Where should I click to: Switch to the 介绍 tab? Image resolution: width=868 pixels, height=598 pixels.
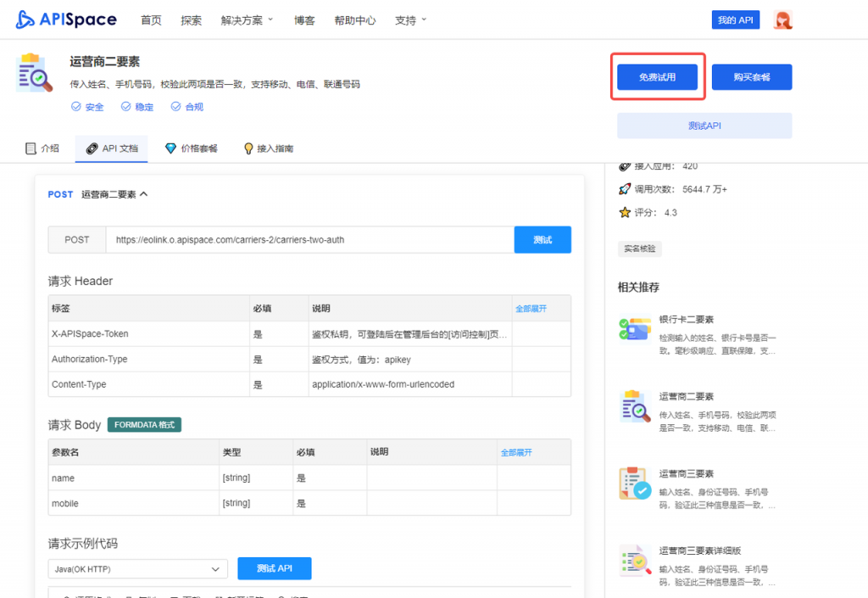pos(42,148)
